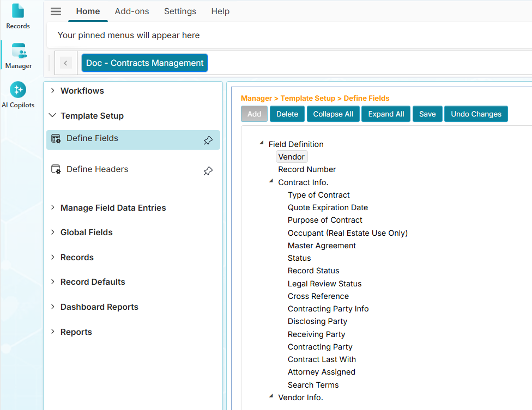The width and height of the screenshot is (532, 410).
Task: Click Expand All to open all nodes
Action: point(385,114)
